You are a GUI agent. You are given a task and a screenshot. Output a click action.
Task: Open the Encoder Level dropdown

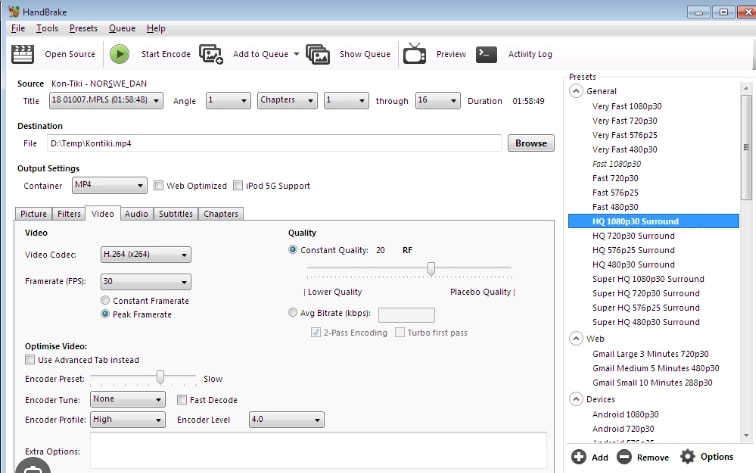pos(286,419)
